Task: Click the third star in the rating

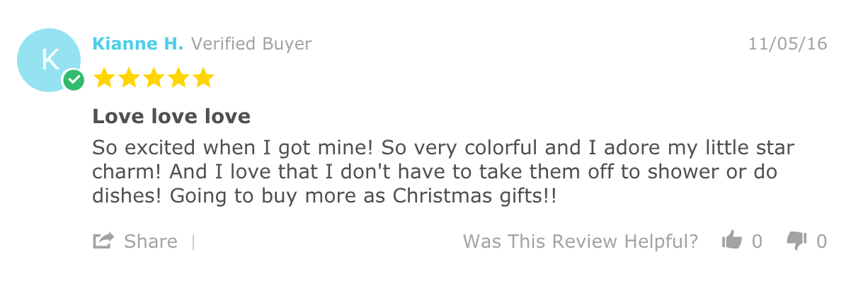Action: [154, 78]
